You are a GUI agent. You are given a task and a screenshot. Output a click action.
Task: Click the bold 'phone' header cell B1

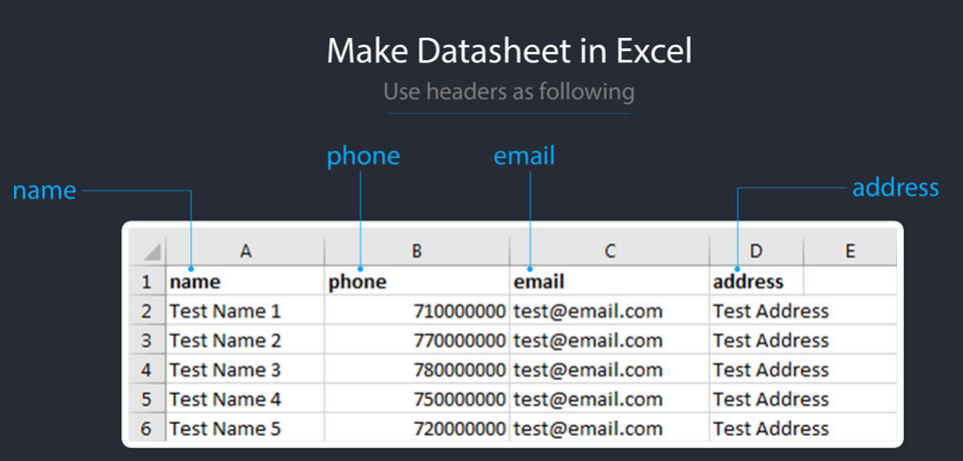click(417, 281)
